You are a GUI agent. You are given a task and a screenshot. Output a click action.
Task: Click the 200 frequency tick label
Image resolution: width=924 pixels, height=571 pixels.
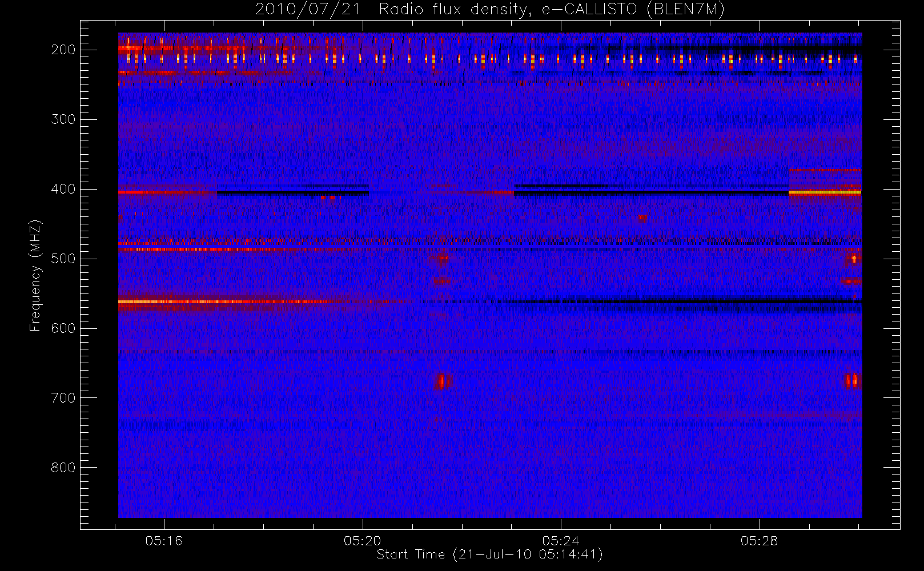pos(63,50)
